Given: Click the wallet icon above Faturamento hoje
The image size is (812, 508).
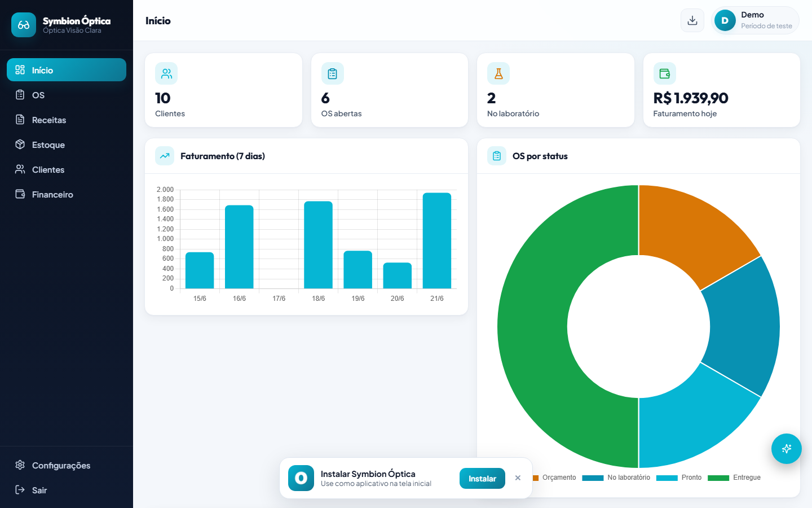Looking at the screenshot, I should [665, 73].
